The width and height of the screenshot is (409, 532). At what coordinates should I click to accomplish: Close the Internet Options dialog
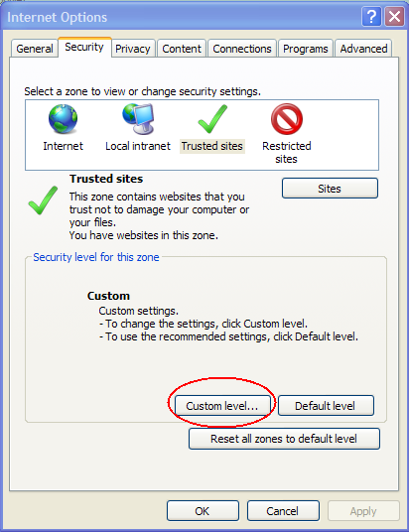394,16
